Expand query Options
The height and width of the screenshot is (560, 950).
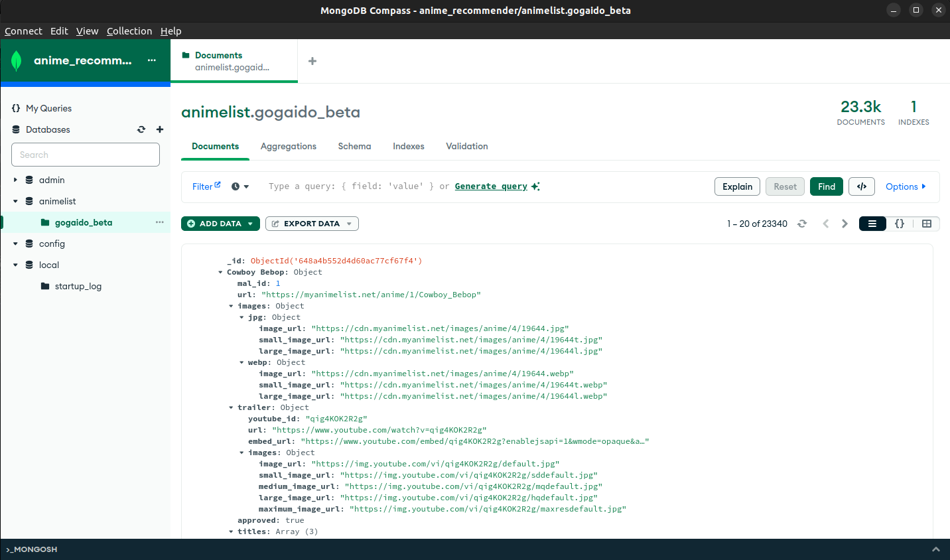(906, 186)
